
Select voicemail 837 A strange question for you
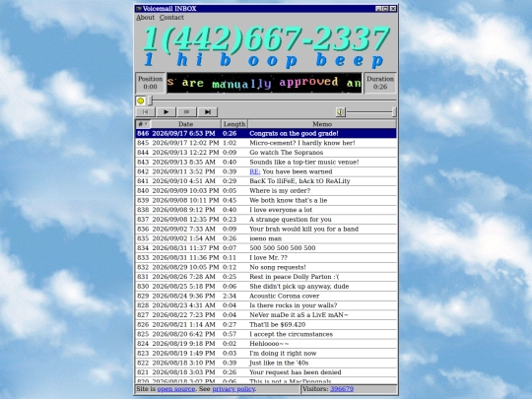(x=266, y=219)
